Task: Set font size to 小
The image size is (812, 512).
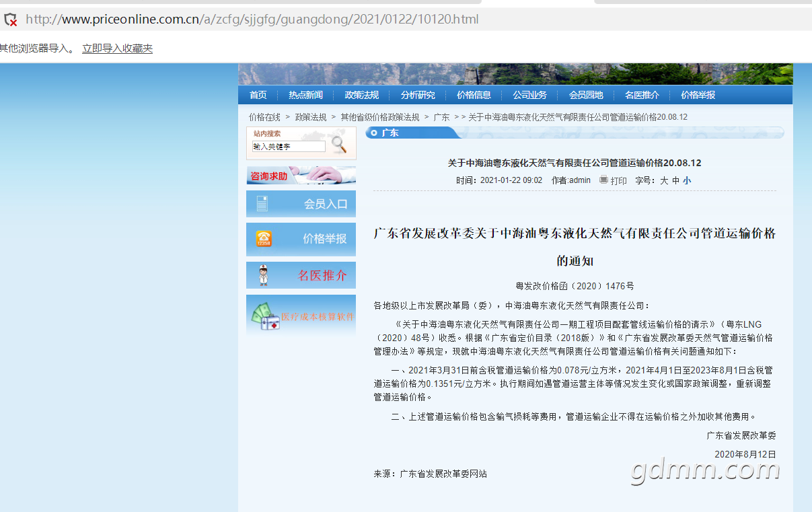Action: point(687,180)
